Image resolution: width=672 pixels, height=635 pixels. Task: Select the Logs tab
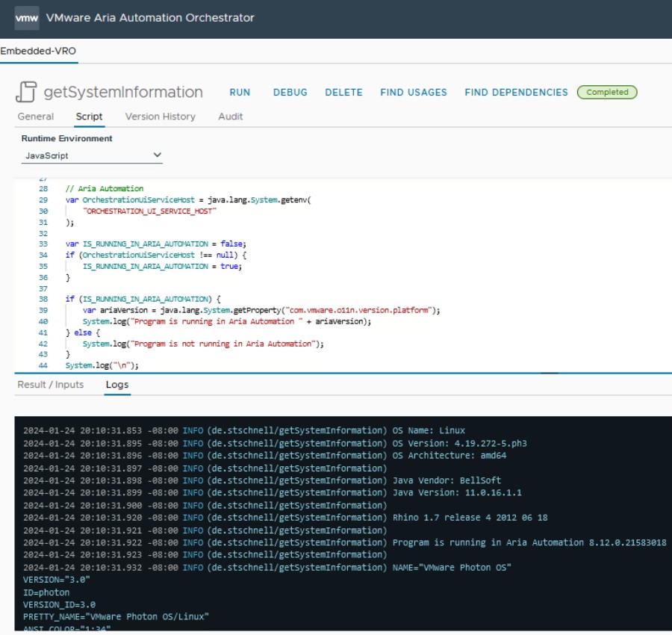pyautogui.click(x=117, y=385)
